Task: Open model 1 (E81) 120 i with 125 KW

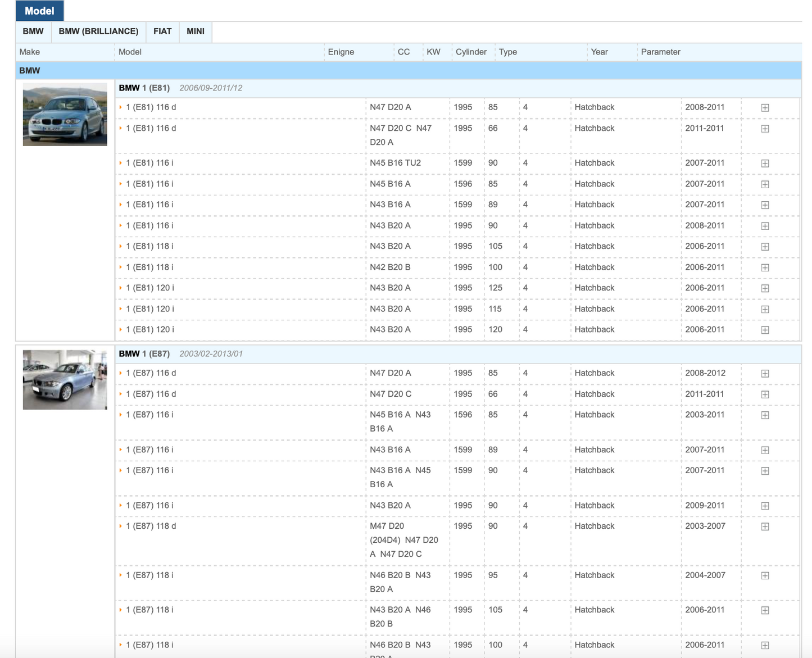Action: pos(150,288)
